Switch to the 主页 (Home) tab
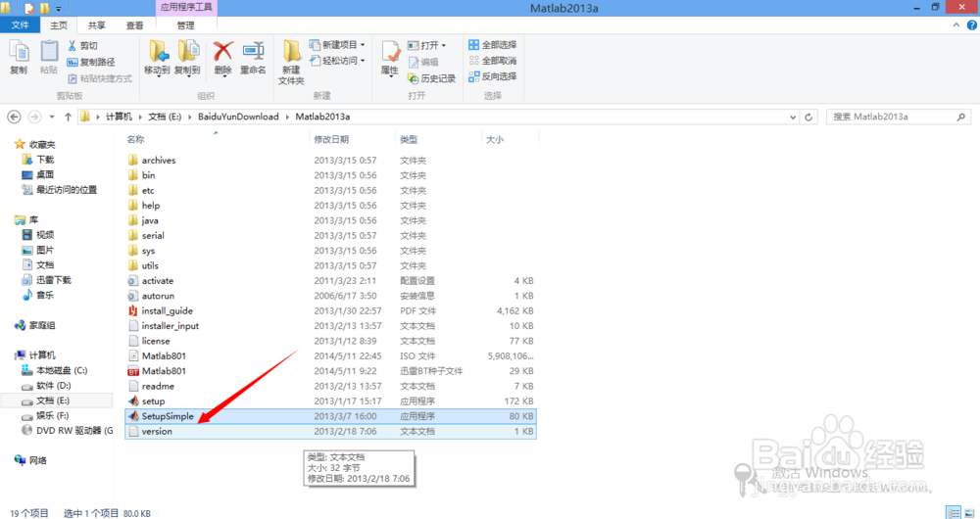 click(58, 25)
